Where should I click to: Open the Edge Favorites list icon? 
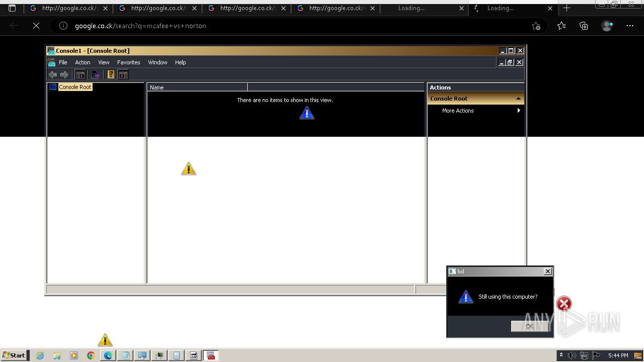(x=561, y=26)
